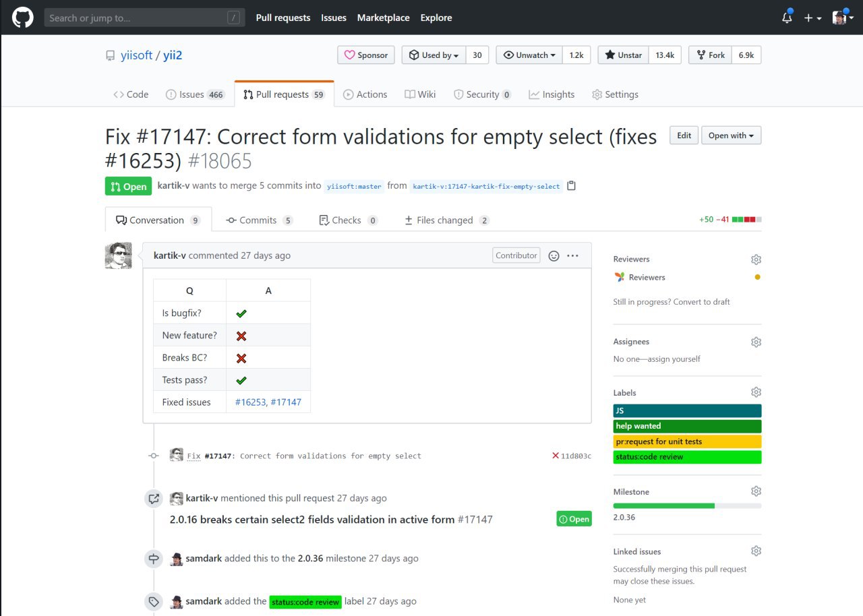
Task: Open the yiisoft organization link
Action: 136,55
